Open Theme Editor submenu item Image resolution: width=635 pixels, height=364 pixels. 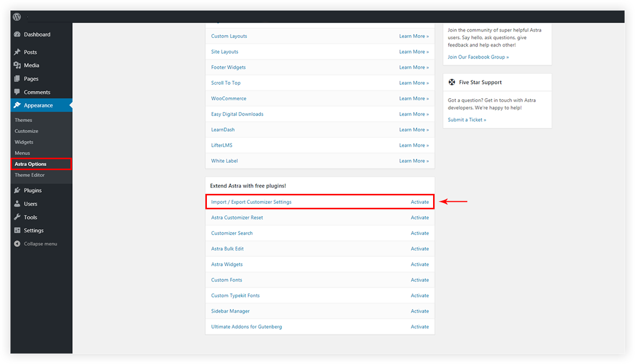[x=30, y=175]
